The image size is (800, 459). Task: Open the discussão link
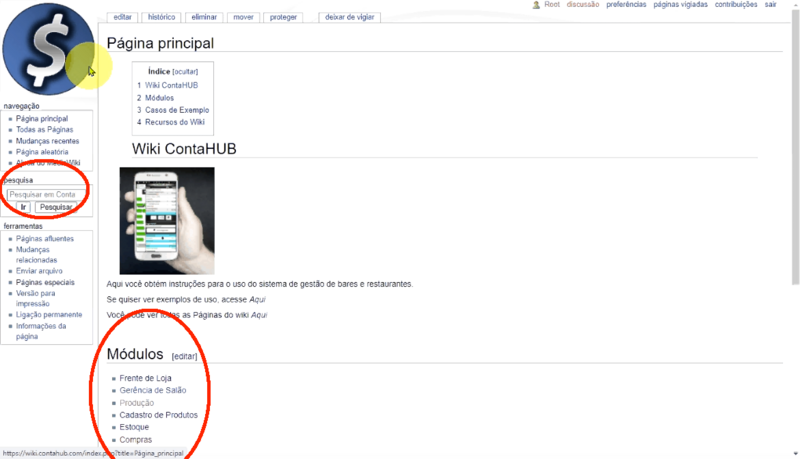[583, 4]
